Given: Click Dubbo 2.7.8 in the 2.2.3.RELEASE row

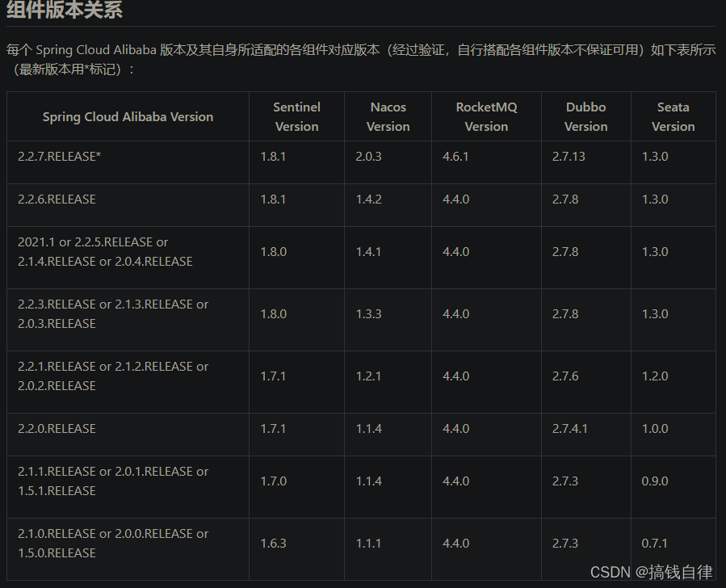Looking at the screenshot, I should (565, 314).
